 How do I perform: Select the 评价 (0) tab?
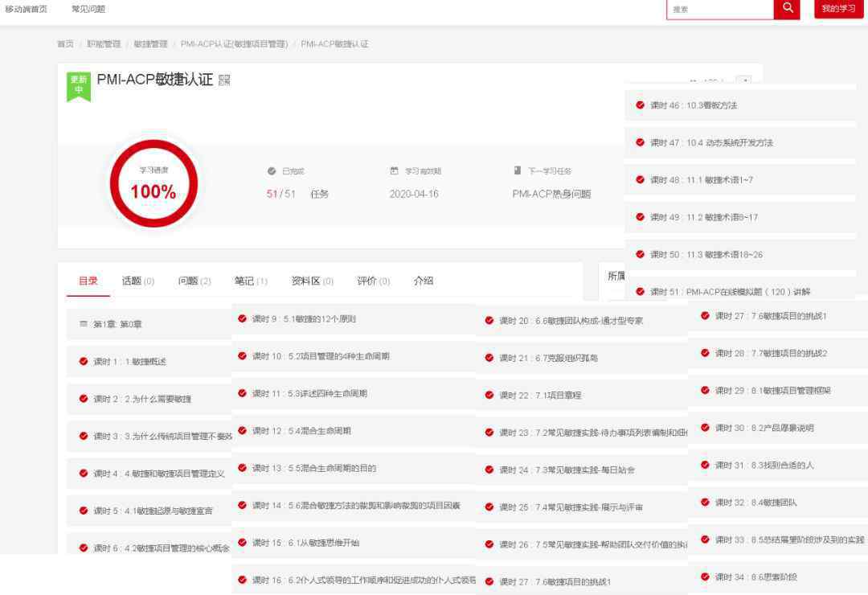pos(373,281)
